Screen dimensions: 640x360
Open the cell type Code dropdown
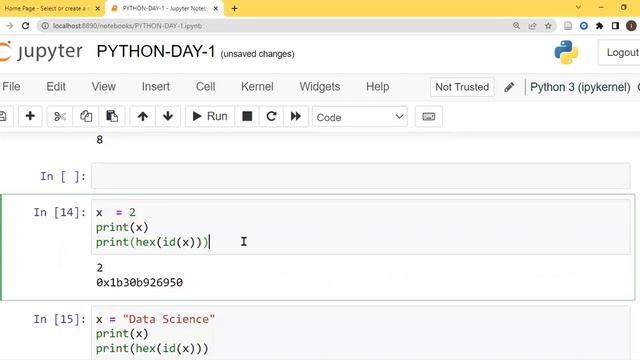point(360,117)
